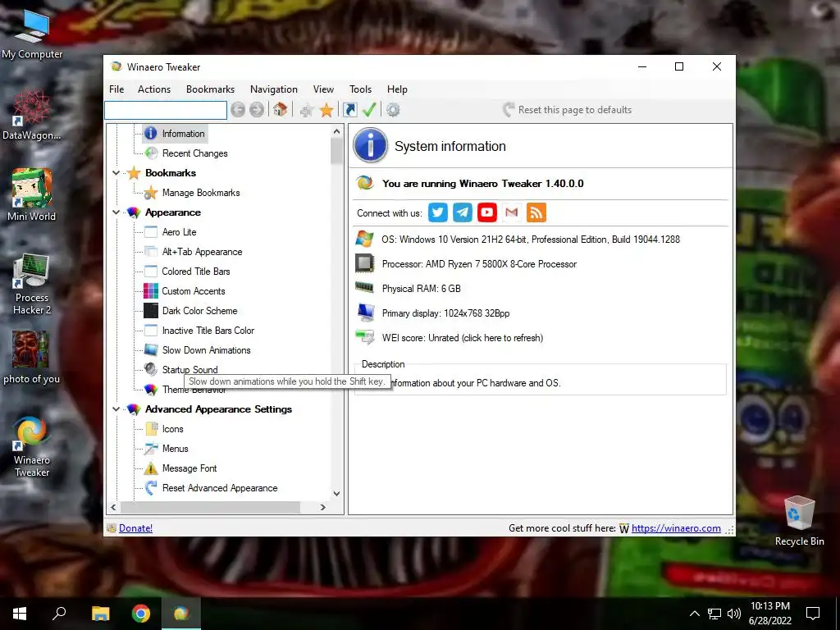Open the Help menu

pos(398,89)
